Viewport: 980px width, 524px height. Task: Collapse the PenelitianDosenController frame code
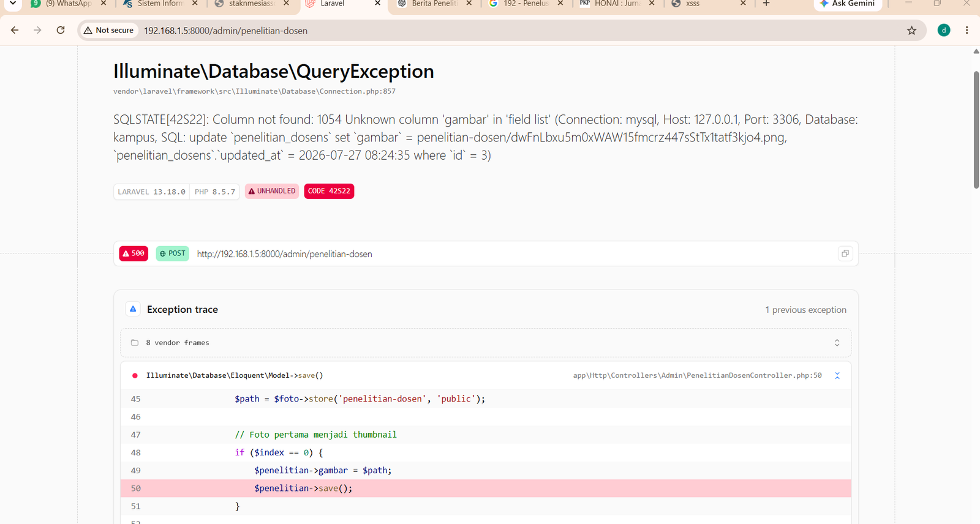(837, 375)
